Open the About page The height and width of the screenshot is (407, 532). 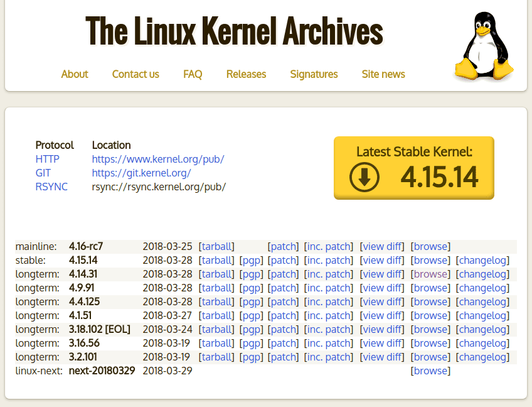pyautogui.click(x=74, y=74)
